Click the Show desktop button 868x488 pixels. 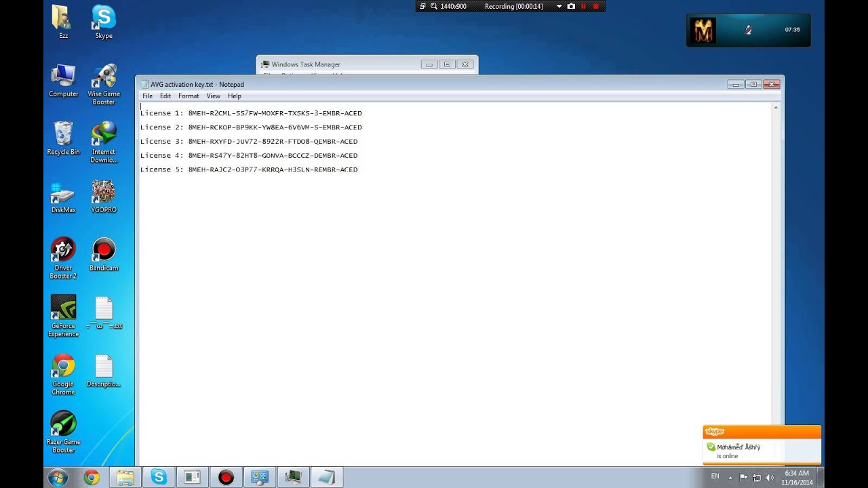pos(821,477)
